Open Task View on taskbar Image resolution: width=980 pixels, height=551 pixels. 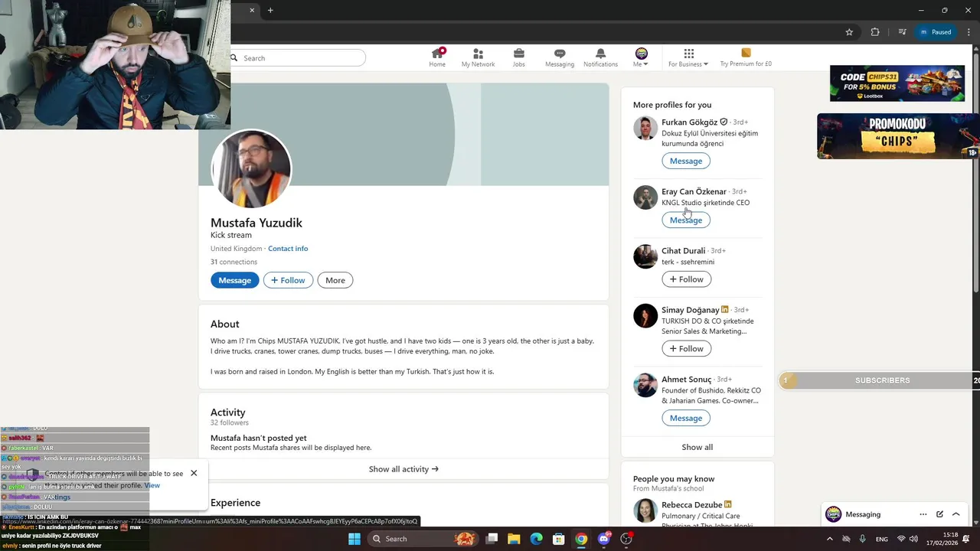(x=492, y=539)
